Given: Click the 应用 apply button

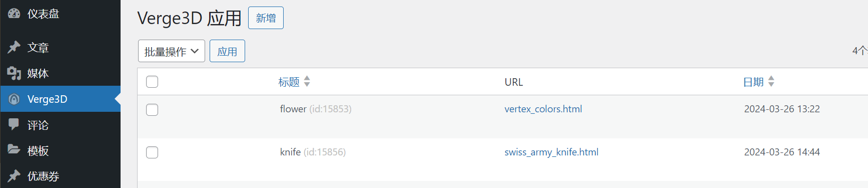Looking at the screenshot, I should pyautogui.click(x=227, y=51).
